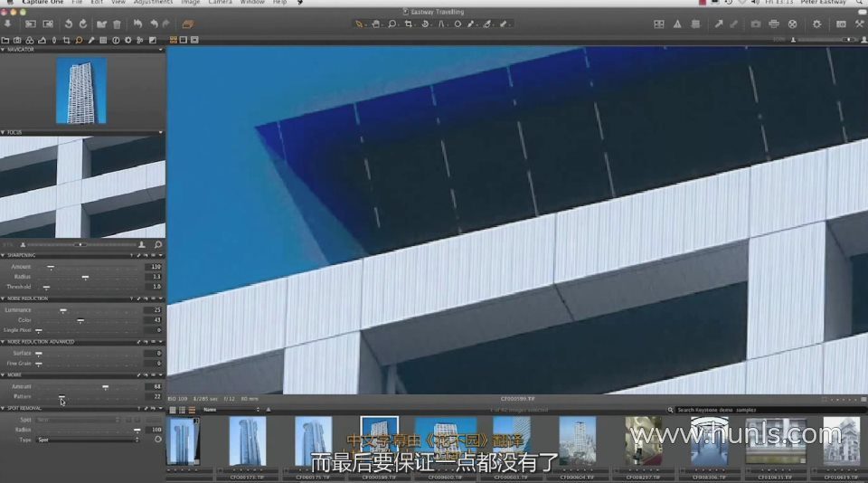This screenshot has height=483, width=868.
Task: Select the Crop cursor tool
Action: [x=410, y=24]
